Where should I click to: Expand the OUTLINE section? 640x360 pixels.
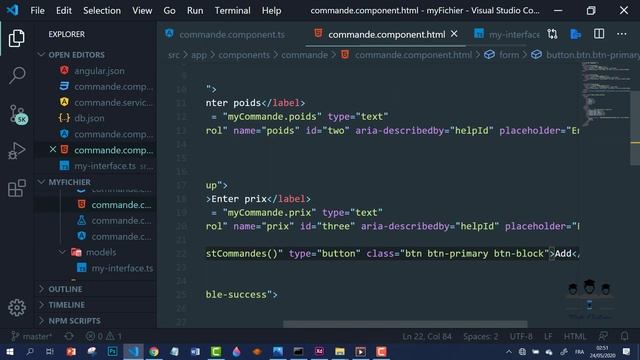(x=65, y=289)
